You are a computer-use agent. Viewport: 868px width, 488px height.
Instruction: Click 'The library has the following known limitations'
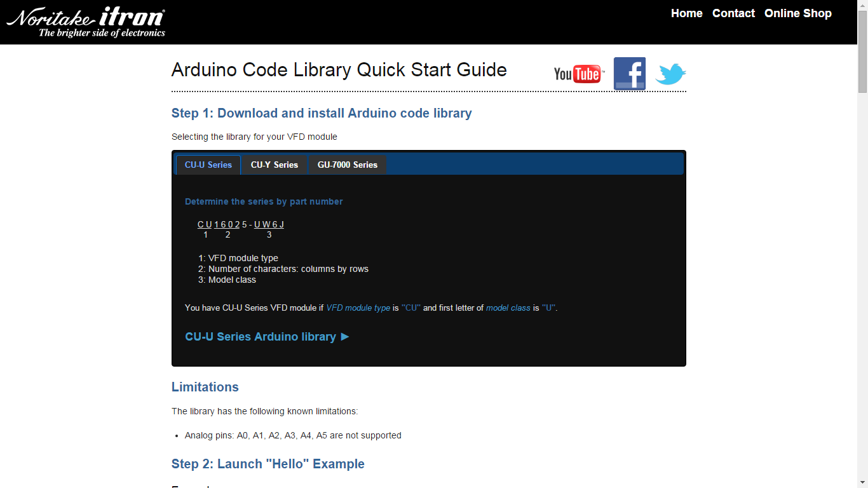coord(265,411)
